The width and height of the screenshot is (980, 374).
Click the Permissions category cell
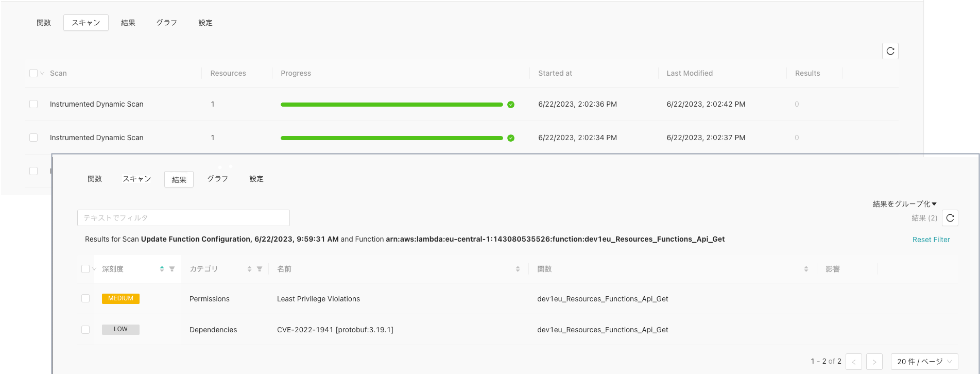pyautogui.click(x=210, y=299)
